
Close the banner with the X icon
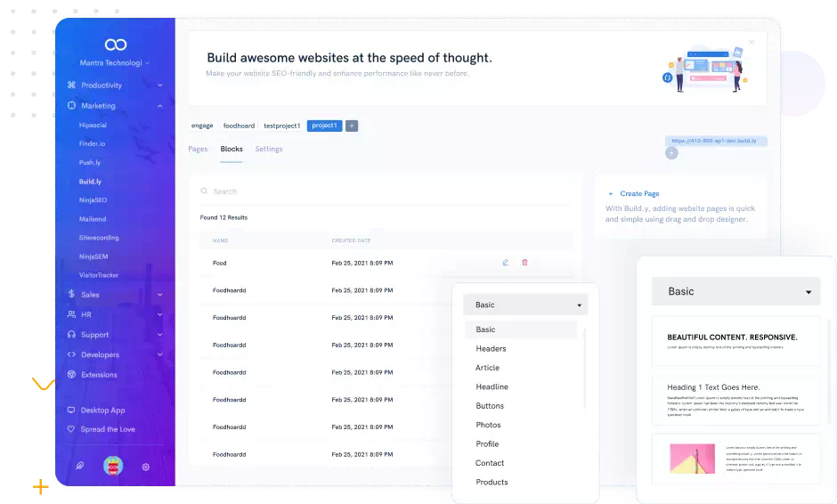click(x=752, y=42)
